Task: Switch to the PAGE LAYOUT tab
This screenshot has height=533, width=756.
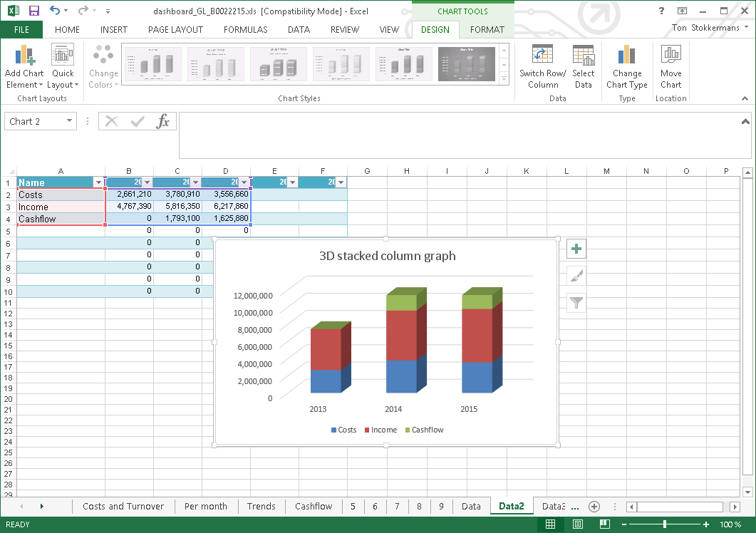Action: [175, 29]
